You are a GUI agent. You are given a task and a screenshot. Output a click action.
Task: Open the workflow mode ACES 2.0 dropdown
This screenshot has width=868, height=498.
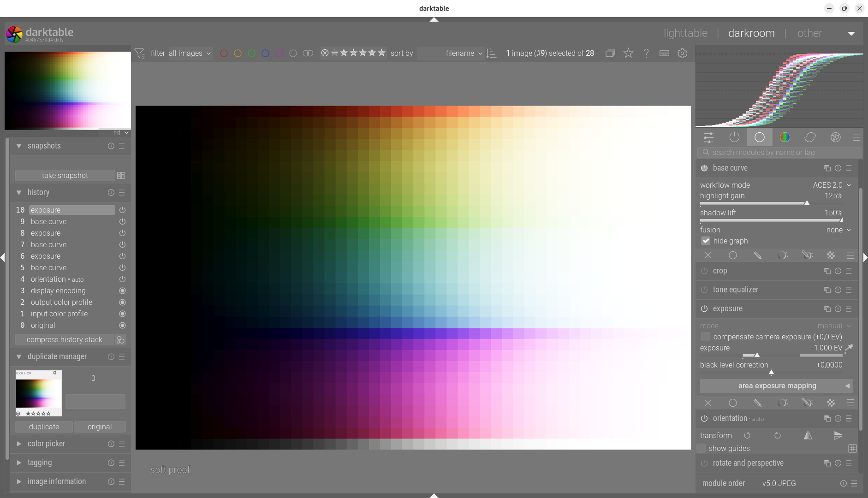pyautogui.click(x=832, y=185)
